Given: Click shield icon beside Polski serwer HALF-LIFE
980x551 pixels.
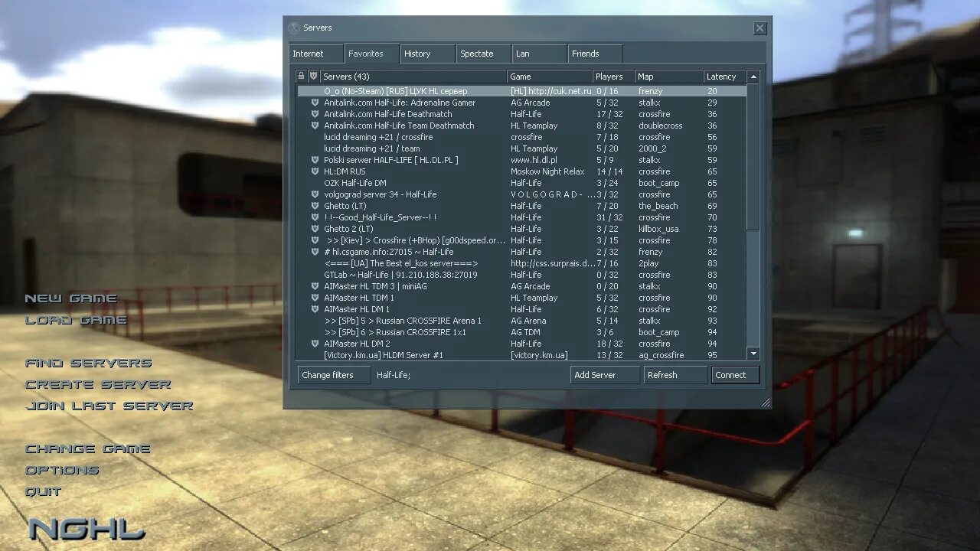Looking at the screenshot, I should pos(315,160).
